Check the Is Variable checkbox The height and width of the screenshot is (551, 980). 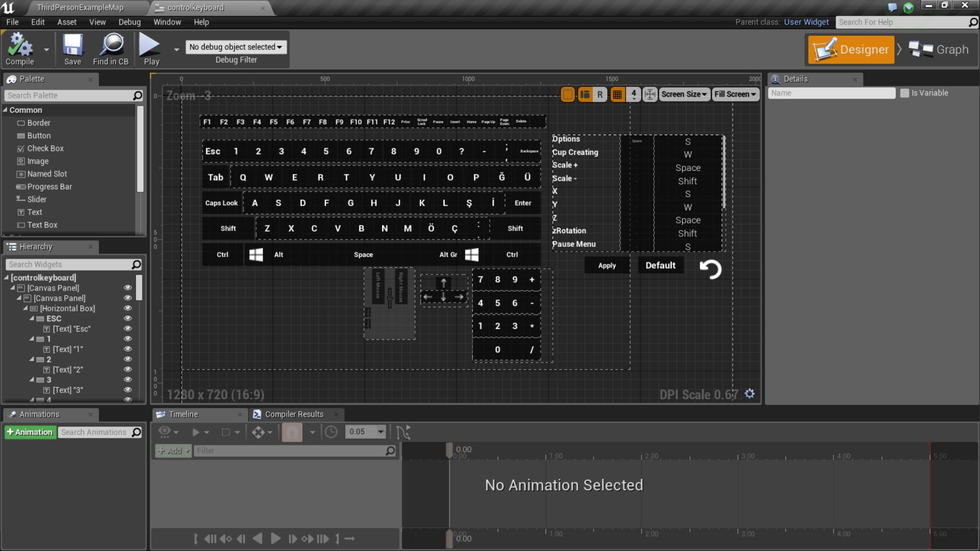(905, 93)
